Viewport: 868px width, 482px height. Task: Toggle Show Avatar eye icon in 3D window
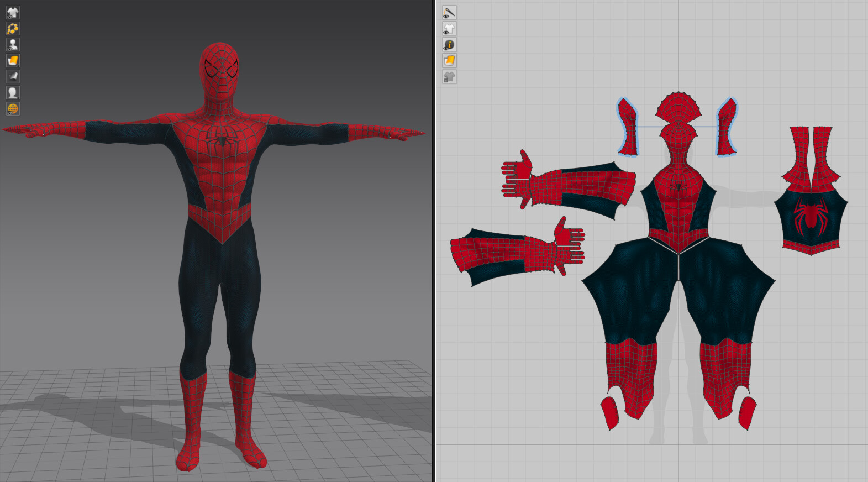13,44
